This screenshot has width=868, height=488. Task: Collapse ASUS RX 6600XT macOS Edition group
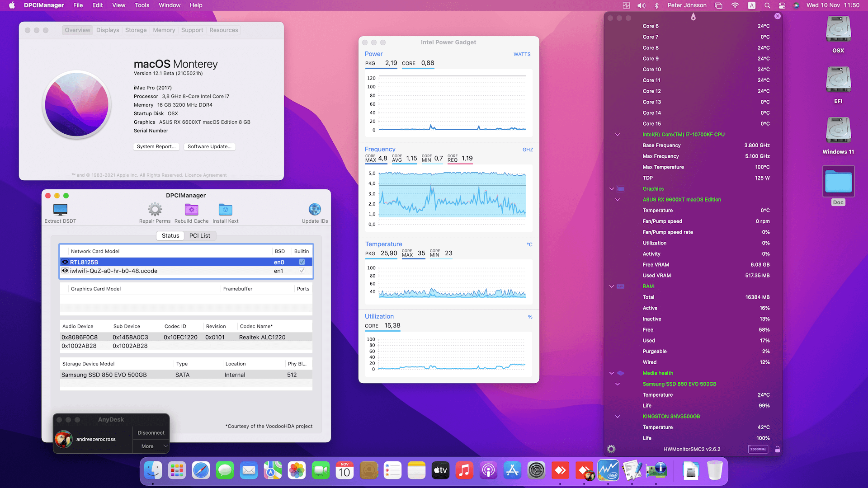618,200
